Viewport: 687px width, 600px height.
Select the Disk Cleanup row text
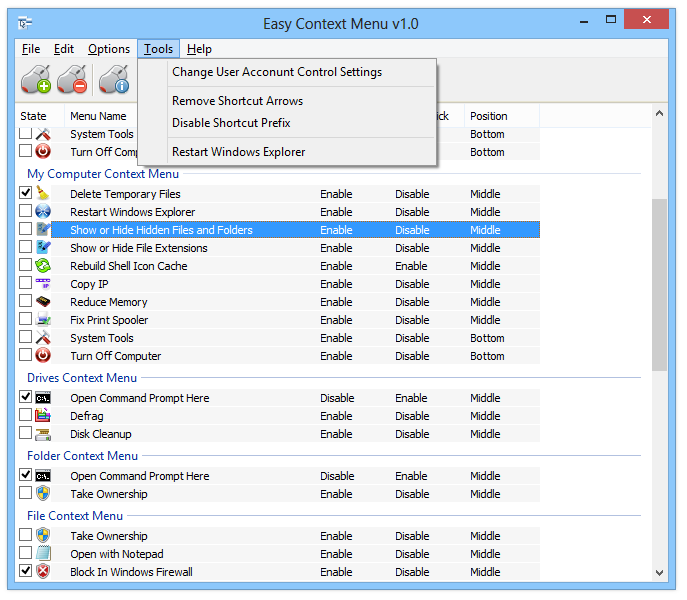click(x=101, y=434)
